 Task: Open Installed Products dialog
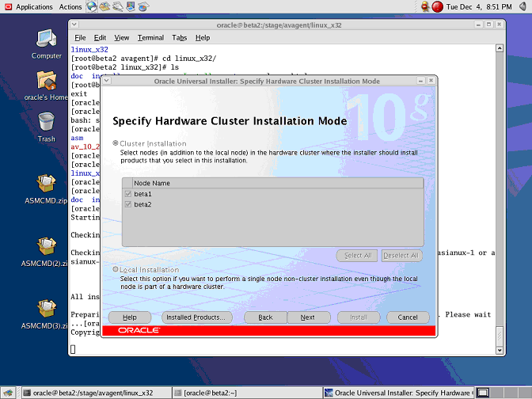(197, 317)
